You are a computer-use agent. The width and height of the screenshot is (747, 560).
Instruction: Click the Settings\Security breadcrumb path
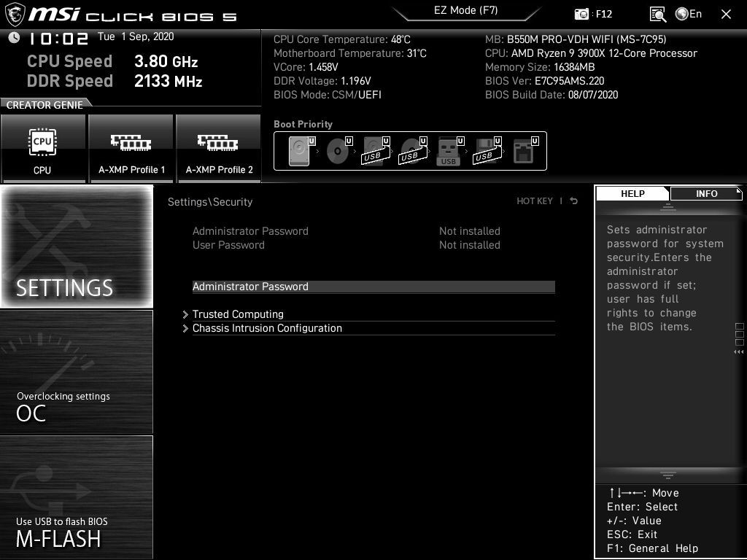[210, 202]
